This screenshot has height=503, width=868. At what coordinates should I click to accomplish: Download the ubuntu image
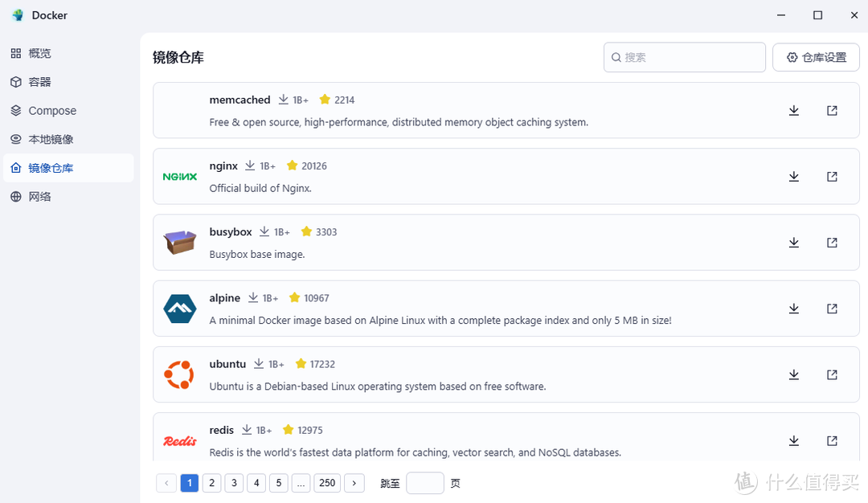coord(794,374)
